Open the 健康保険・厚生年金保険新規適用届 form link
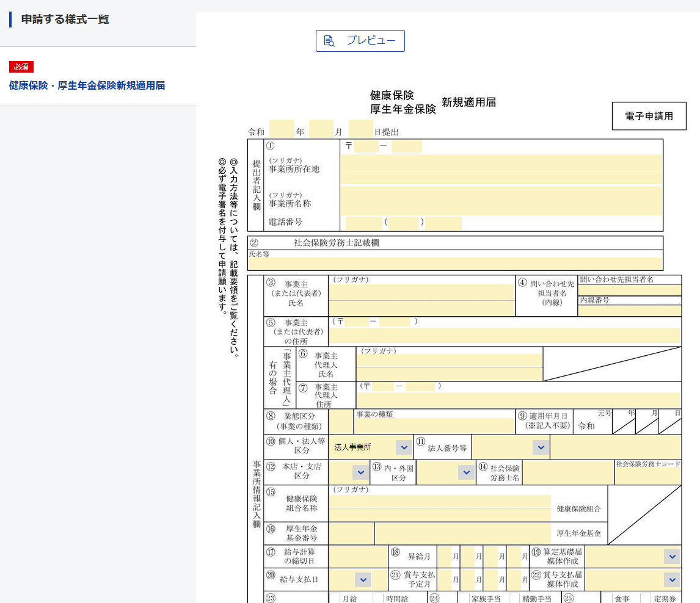 click(87, 85)
